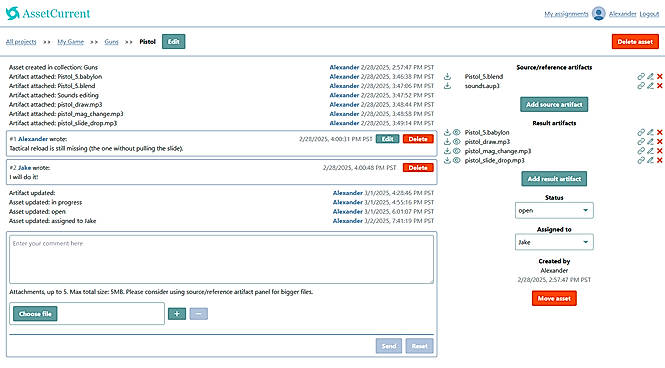Screen dimensions: 665x368
Task: Copy link for pistol_draw.mp3
Action: point(641,142)
